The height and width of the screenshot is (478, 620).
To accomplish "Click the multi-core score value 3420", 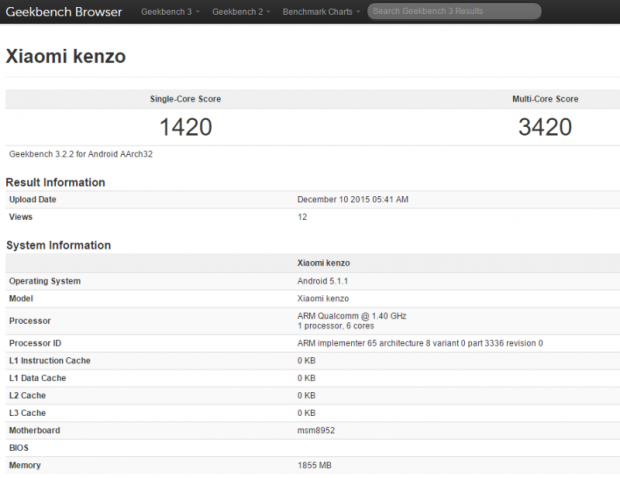I will point(545,127).
